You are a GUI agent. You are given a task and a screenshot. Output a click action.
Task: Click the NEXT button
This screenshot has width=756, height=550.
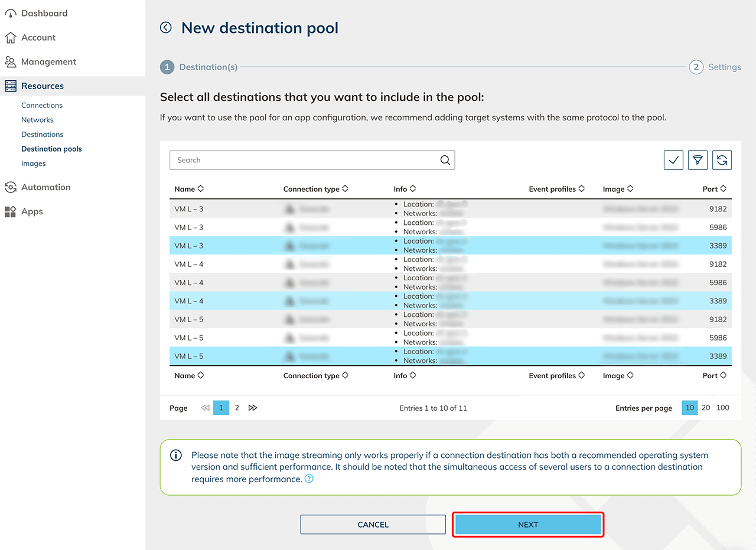(x=528, y=525)
